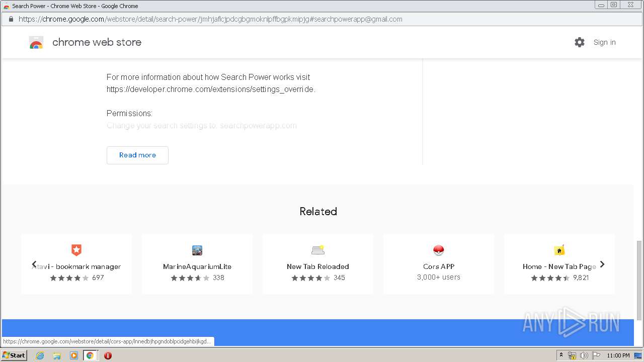The image size is (644, 362).
Task: Open the MarineAquariumLite extension icon
Action: point(197,250)
